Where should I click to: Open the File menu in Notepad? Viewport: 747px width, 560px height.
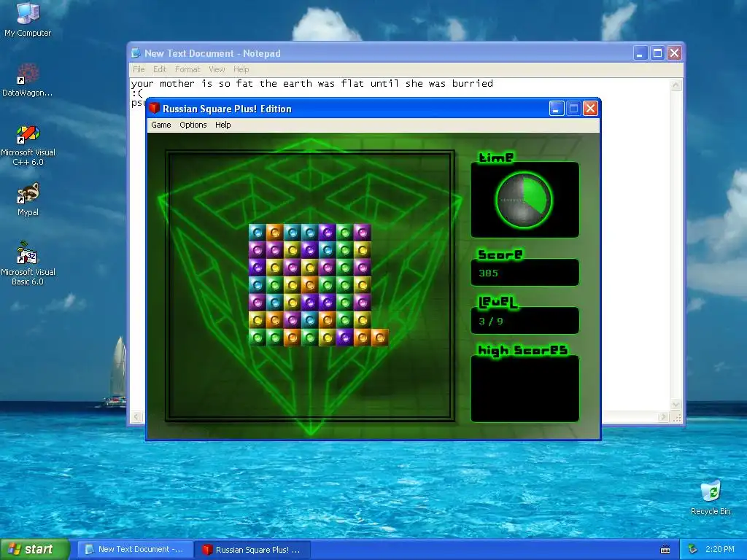pyautogui.click(x=139, y=69)
